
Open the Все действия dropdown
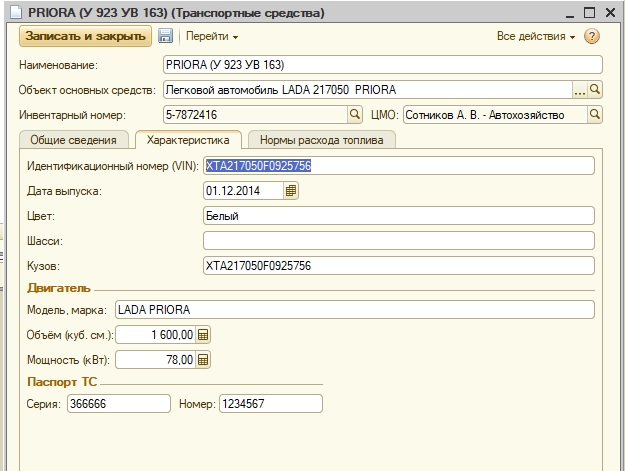(536, 37)
